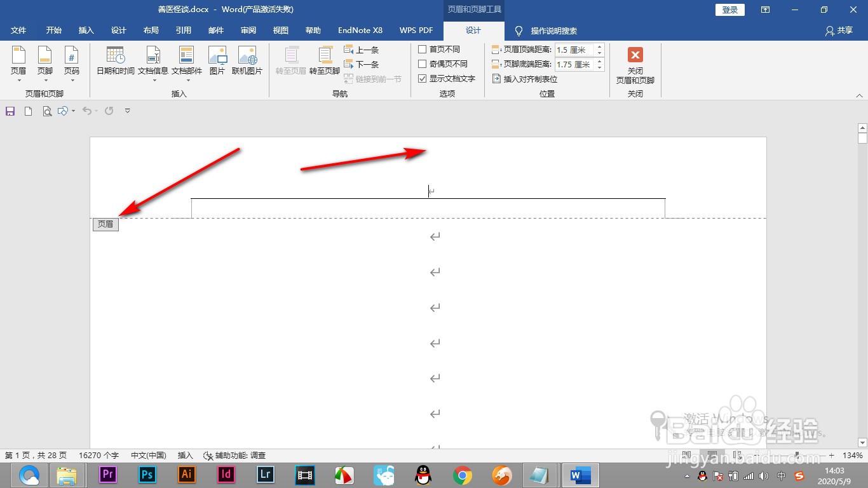This screenshot has height=488, width=868.
Task: Click the vertical scrollbar down arrow
Action: pyautogui.click(x=862, y=443)
